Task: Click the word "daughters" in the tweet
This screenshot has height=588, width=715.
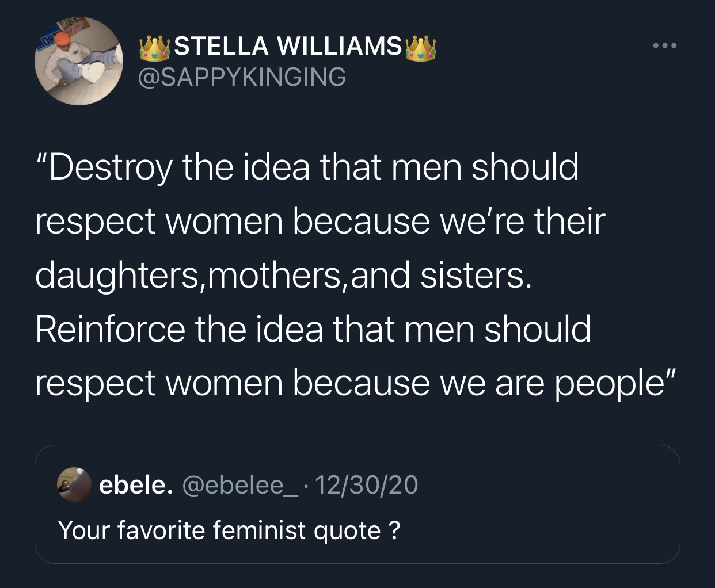Action: [116, 275]
